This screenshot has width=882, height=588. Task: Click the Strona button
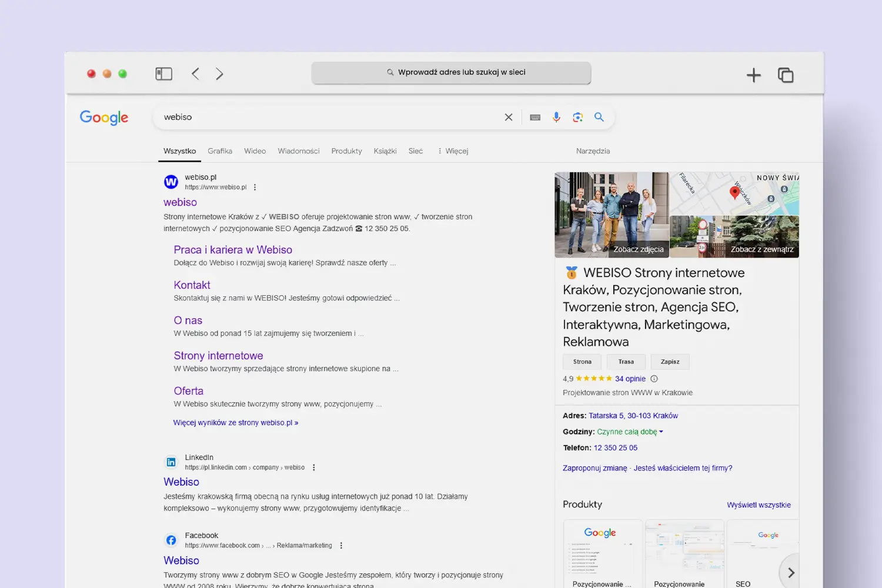582,362
